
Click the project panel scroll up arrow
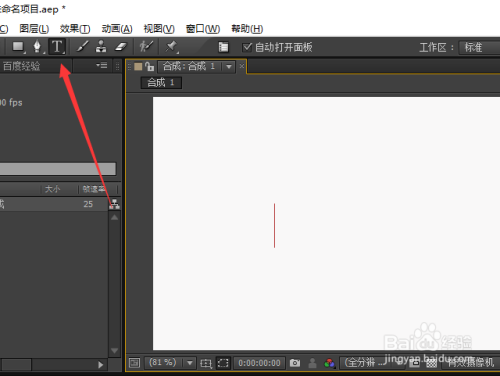(x=114, y=217)
